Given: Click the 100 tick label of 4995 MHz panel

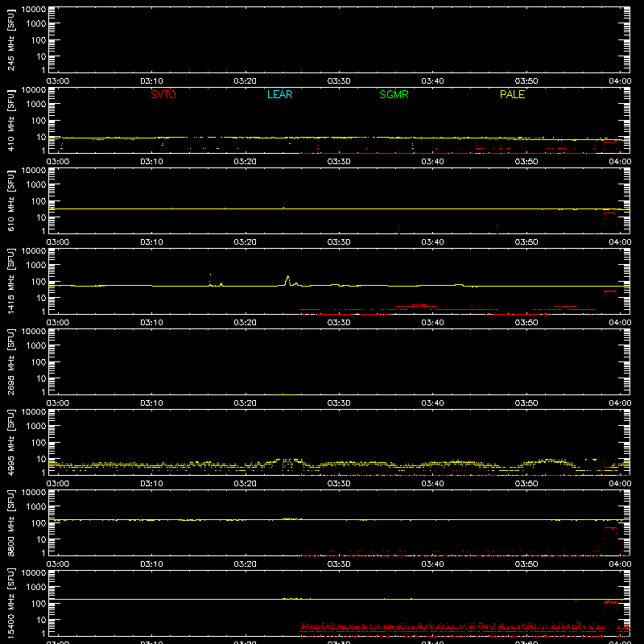Looking at the screenshot, I should (39, 443).
